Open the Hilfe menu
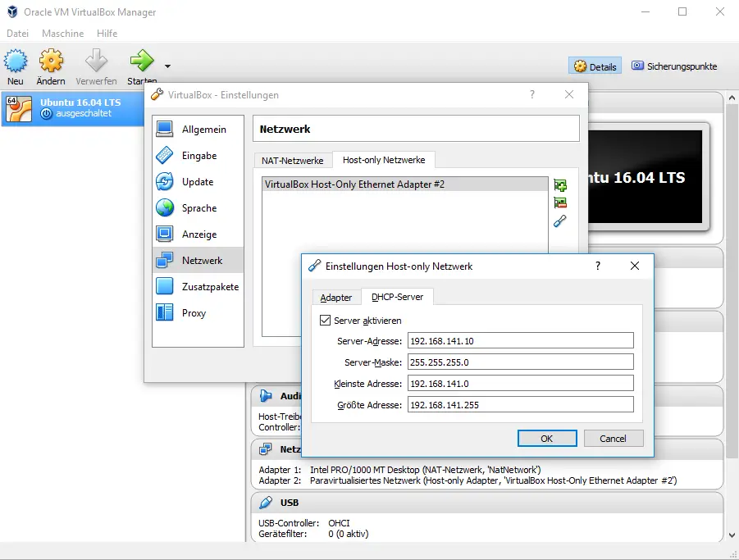 (107, 34)
